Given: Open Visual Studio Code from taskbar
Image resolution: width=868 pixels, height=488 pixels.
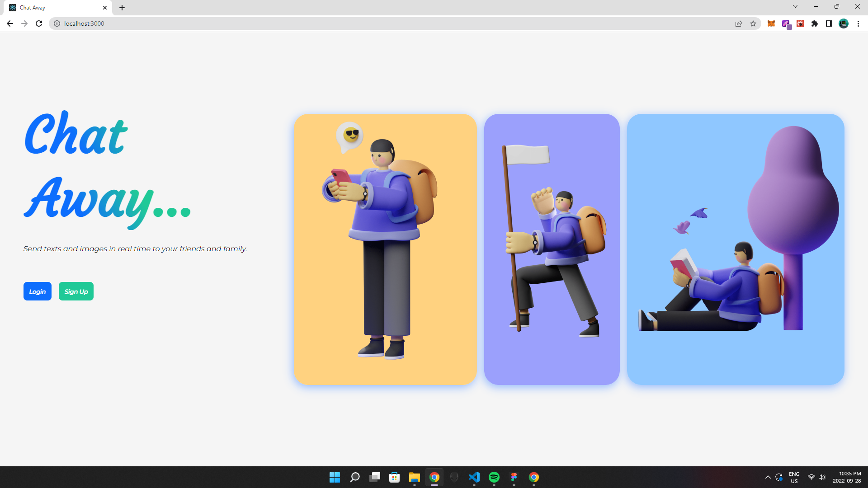Looking at the screenshot, I should (x=474, y=477).
